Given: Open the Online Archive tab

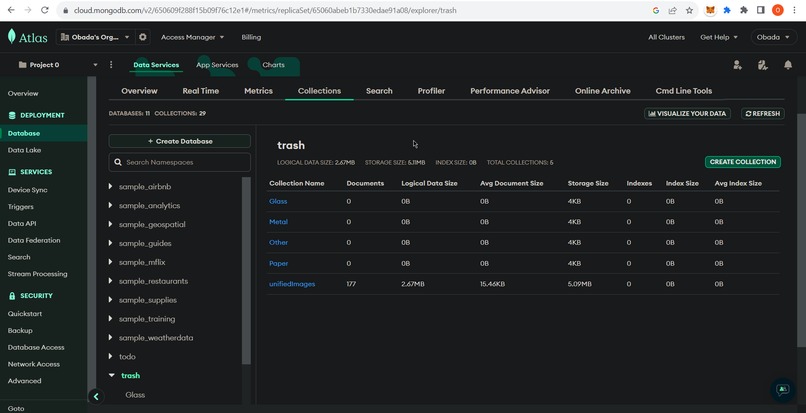Looking at the screenshot, I should (x=602, y=91).
